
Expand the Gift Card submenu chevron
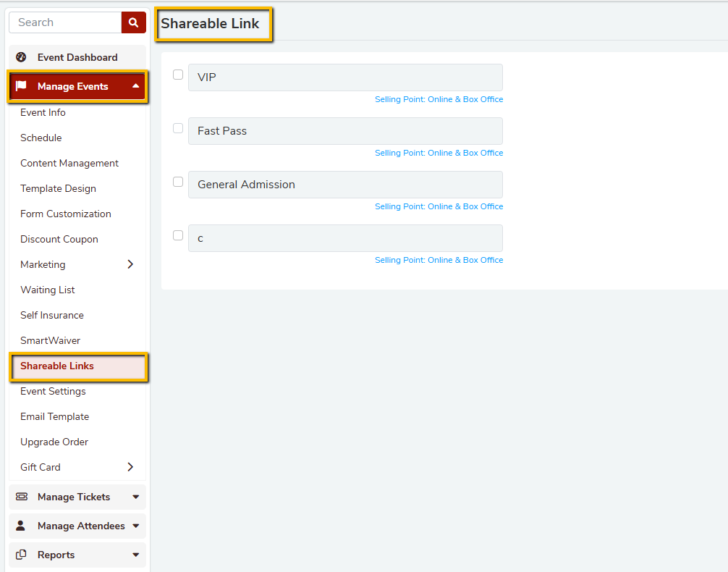130,467
